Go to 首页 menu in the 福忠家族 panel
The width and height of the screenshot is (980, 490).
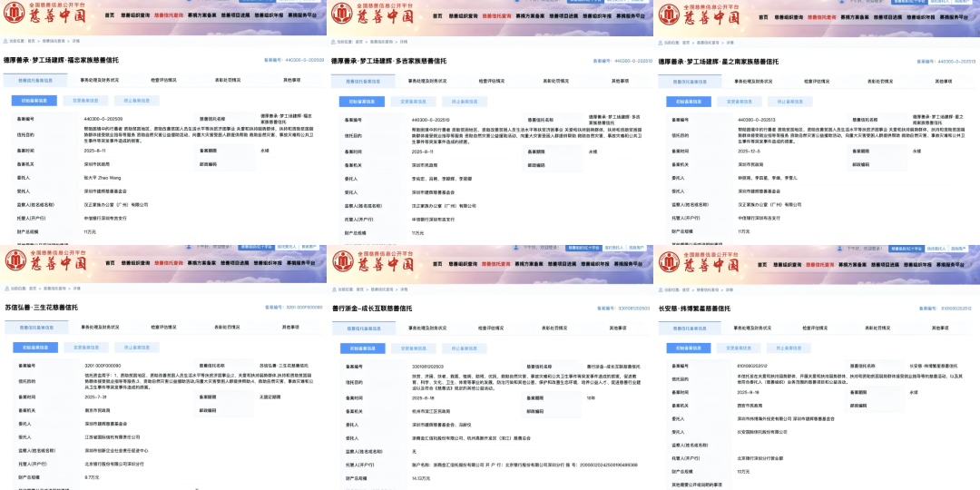(x=110, y=15)
